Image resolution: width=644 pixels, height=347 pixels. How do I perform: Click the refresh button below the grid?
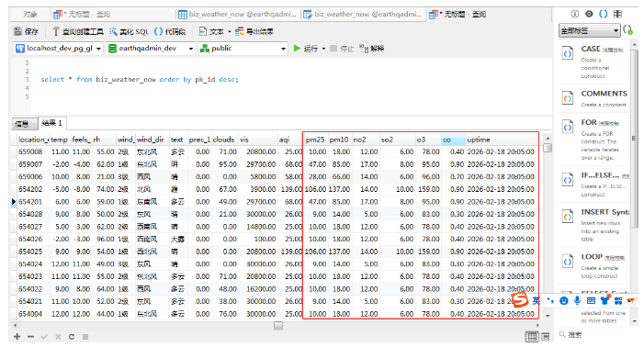(x=72, y=337)
